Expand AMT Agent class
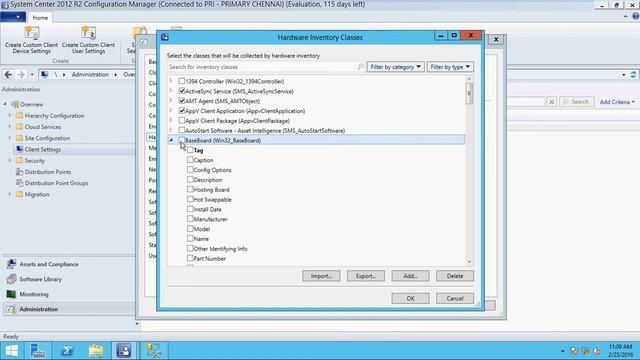 pyautogui.click(x=171, y=100)
